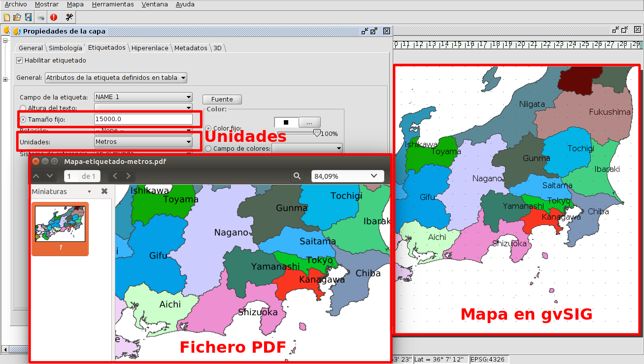Open the preferences tools icon
The height and width of the screenshot is (364, 644).
[69, 17]
